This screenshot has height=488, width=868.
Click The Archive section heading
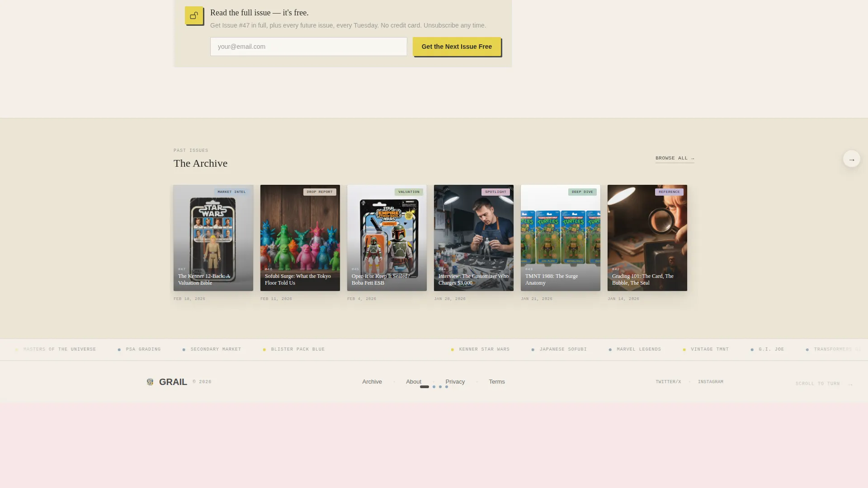[200, 163]
